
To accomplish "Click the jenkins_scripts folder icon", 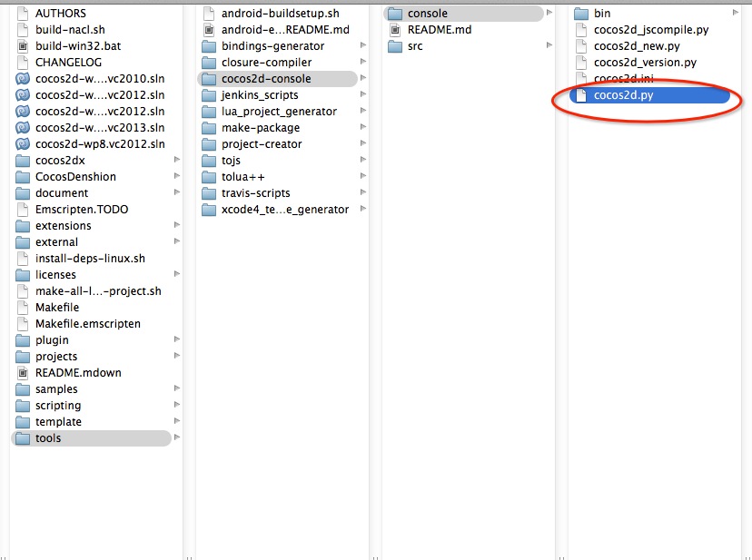I will click(x=209, y=95).
